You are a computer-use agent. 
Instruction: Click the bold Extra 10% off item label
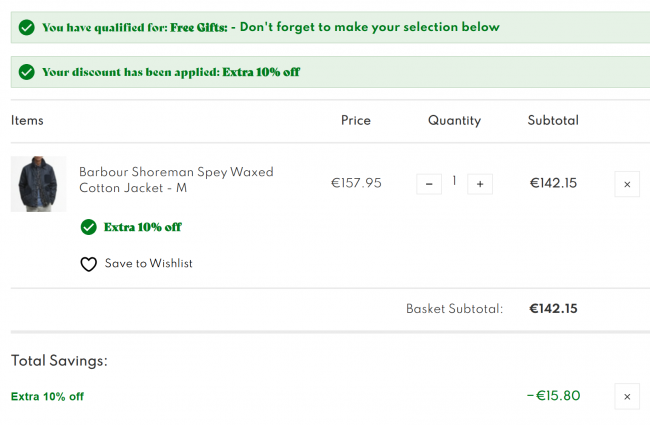tap(143, 227)
